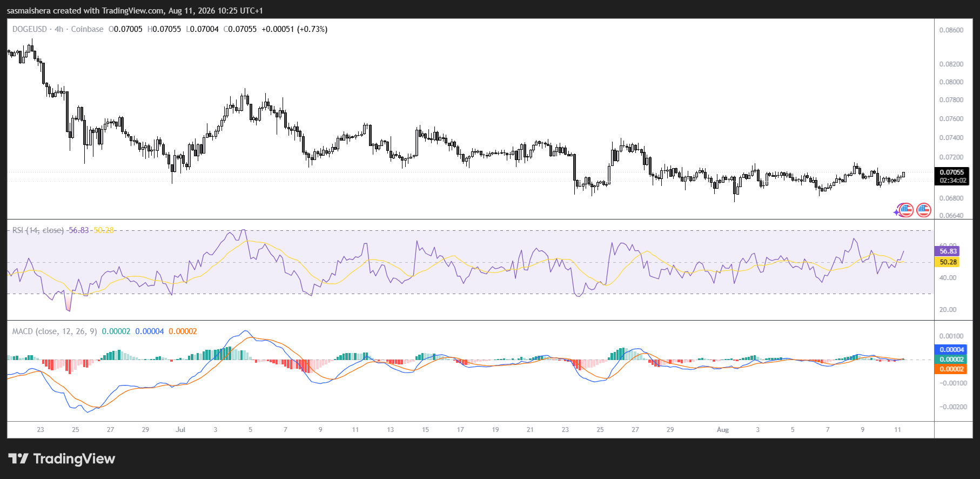Click the blue 0.00004 value in MACD legend
The image size is (980, 479).
(149, 331)
